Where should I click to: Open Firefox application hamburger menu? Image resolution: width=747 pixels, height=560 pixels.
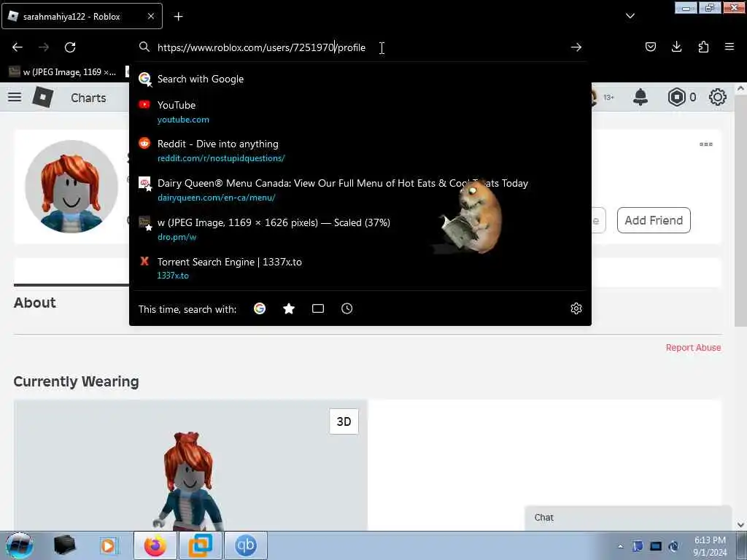(729, 47)
